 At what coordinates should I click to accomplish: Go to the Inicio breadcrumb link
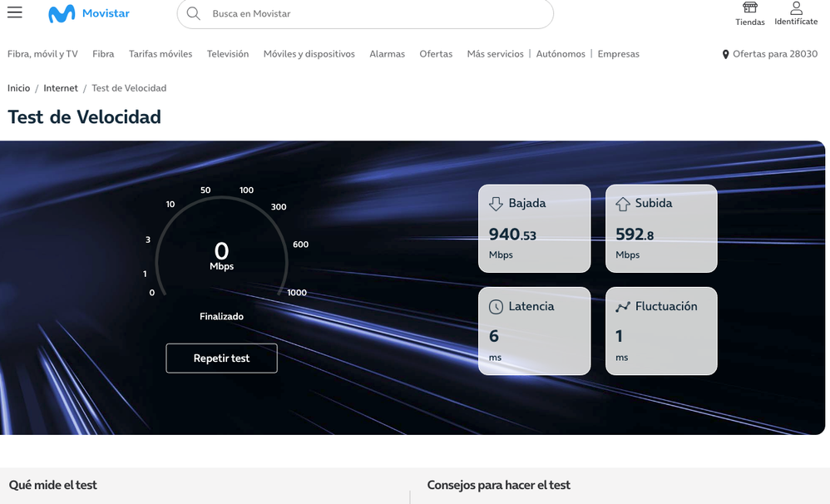18,88
